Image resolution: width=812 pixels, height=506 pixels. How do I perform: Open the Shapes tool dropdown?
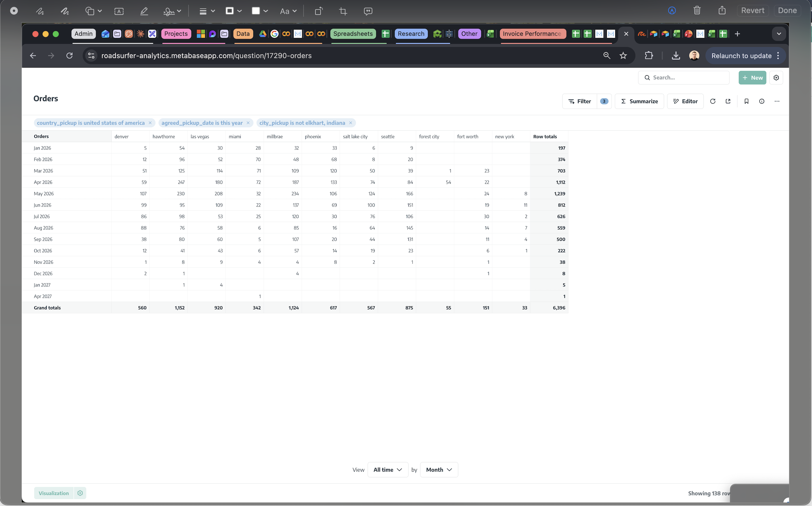pyautogui.click(x=94, y=11)
